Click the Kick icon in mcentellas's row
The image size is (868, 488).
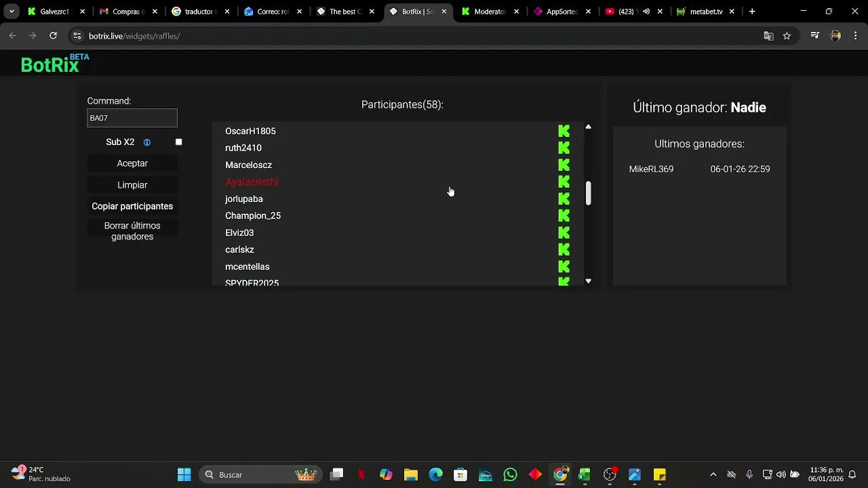pos(564,266)
